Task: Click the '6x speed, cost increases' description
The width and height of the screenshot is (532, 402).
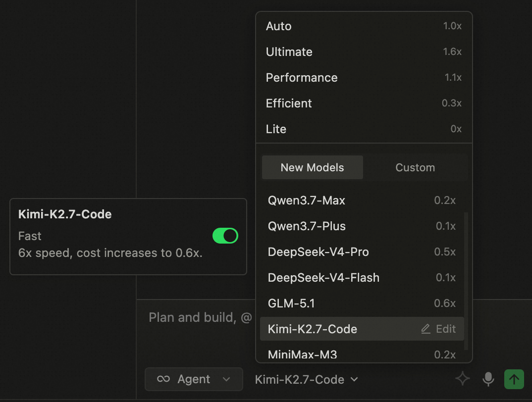Action: point(110,253)
